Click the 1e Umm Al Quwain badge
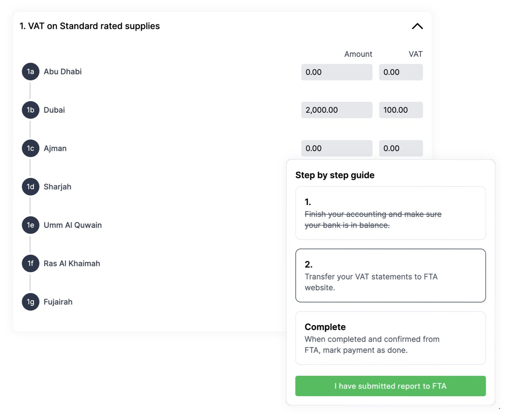510x420 pixels. (30, 225)
